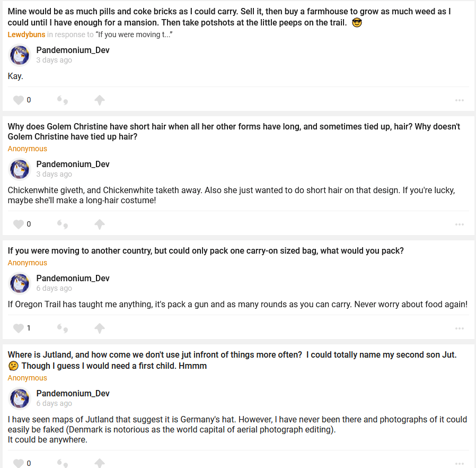Click Pandemonium_Dev avatar on Golem Christine answer
Screen dimensions: 476x468
(20, 169)
